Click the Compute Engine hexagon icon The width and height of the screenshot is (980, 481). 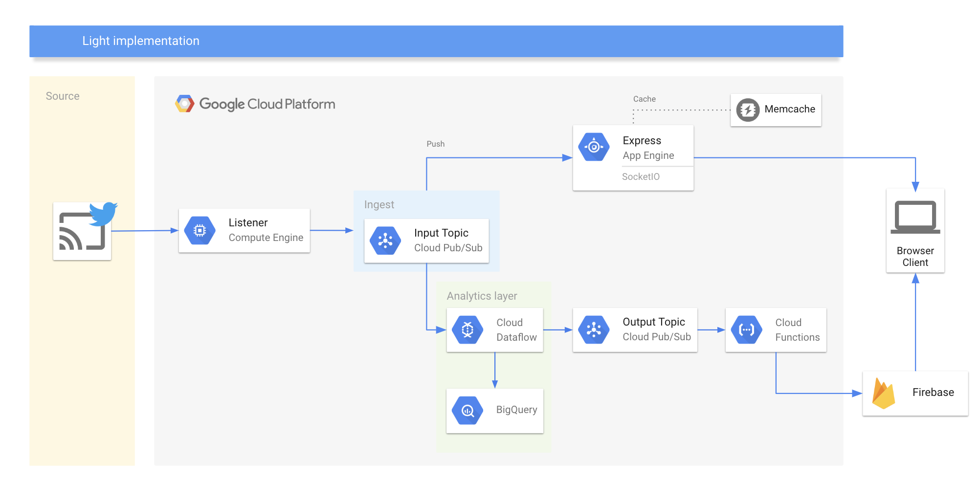(200, 230)
